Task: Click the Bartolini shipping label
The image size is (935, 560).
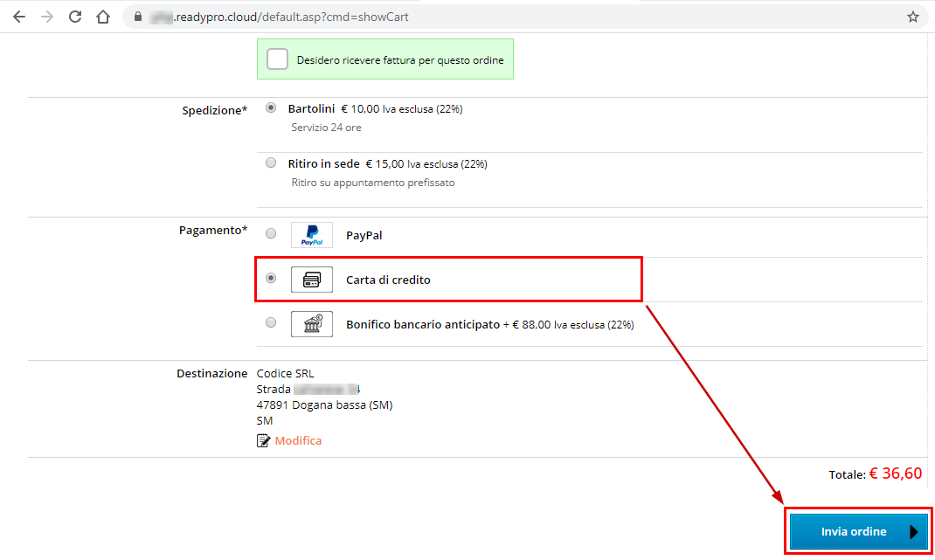Action: [x=311, y=108]
